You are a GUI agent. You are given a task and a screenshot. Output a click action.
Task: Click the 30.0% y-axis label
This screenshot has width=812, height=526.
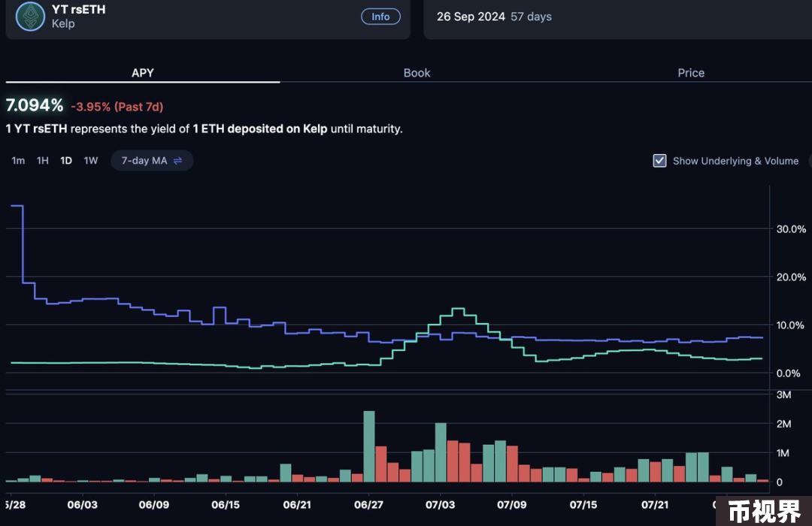coord(791,229)
